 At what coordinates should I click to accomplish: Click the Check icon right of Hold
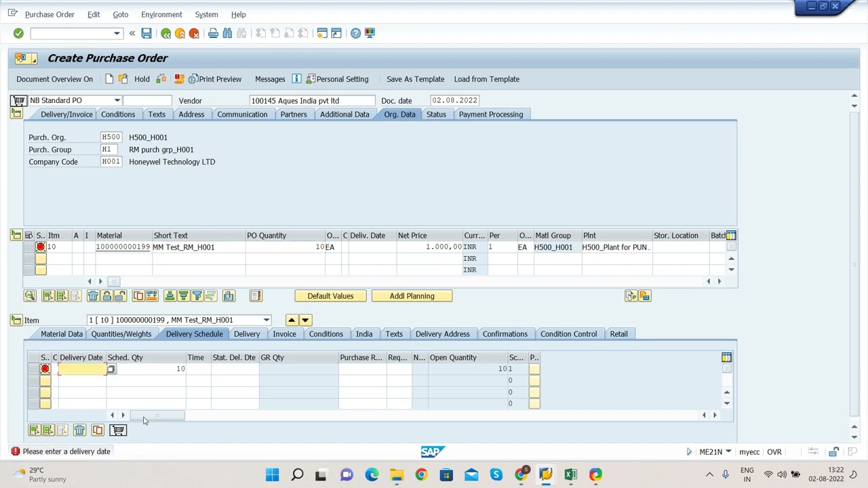pyautogui.click(x=161, y=79)
